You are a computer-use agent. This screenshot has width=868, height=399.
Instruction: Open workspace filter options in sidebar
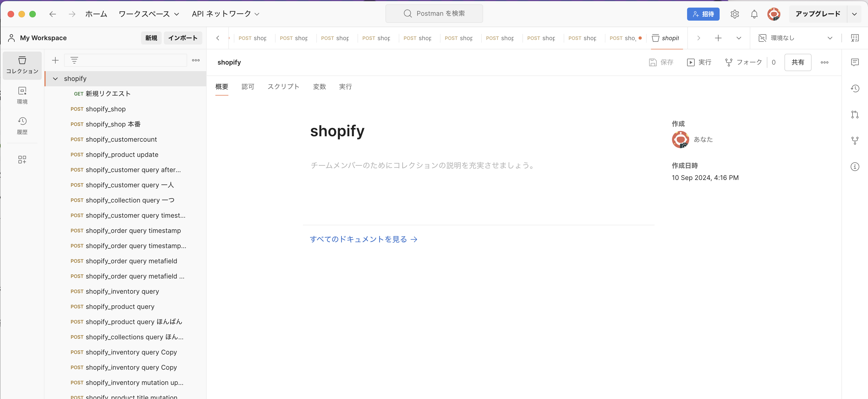click(74, 60)
